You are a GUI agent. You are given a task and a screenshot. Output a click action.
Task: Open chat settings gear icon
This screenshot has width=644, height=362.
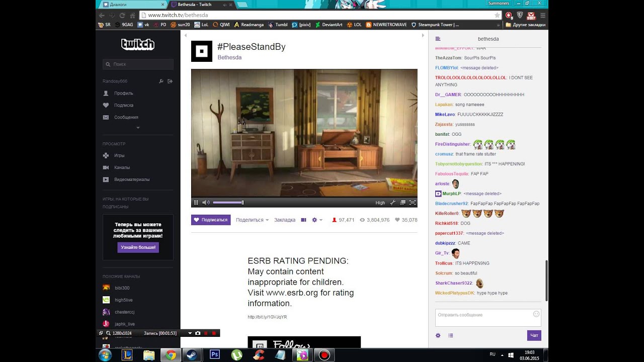[438, 335]
